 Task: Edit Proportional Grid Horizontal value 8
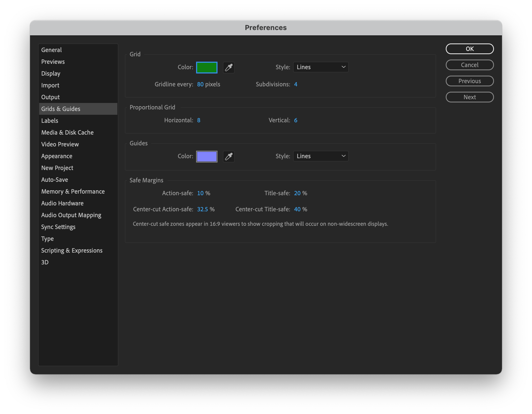pyautogui.click(x=199, y=120)
